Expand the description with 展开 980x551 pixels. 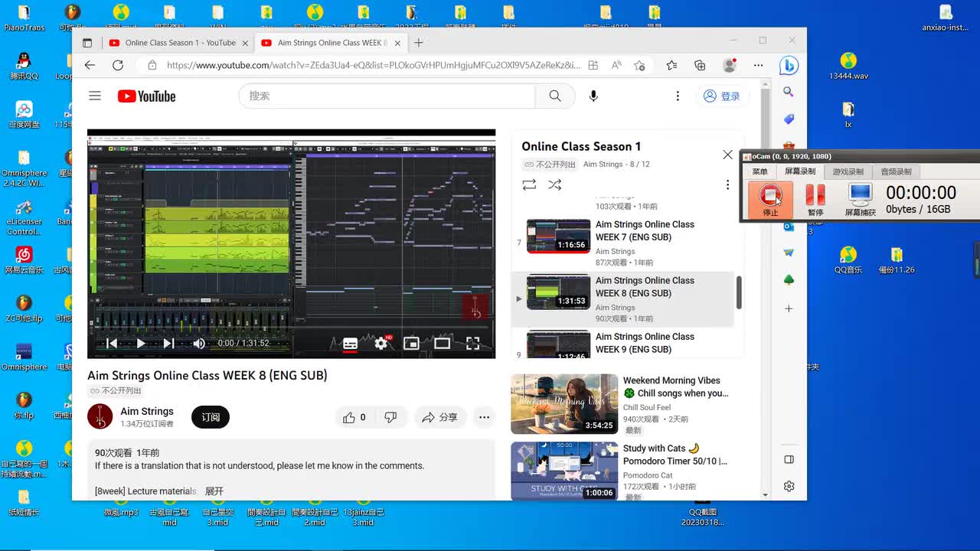click(x=214, y=491)
